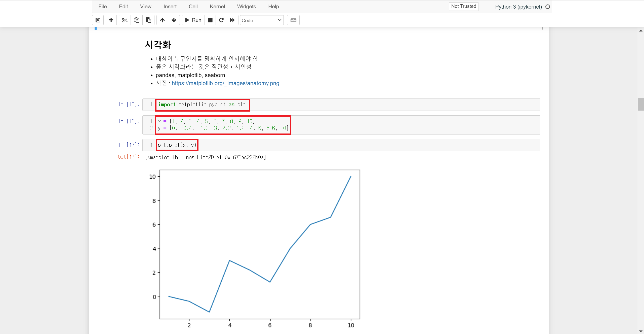Open the matplotlib anatomy.png link

[x=225, y=83]
